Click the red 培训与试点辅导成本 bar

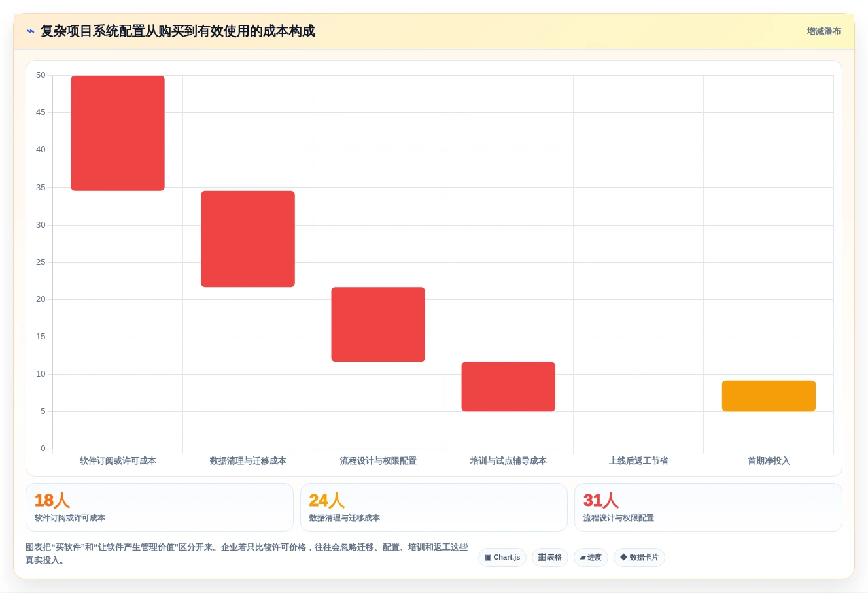tap(508, 386)
